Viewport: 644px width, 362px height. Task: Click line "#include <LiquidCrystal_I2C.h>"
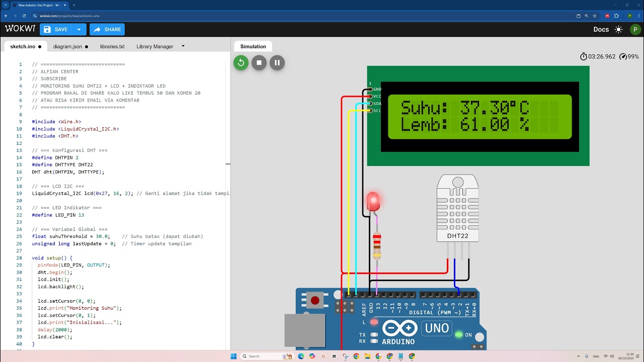[x=75, y=129]
